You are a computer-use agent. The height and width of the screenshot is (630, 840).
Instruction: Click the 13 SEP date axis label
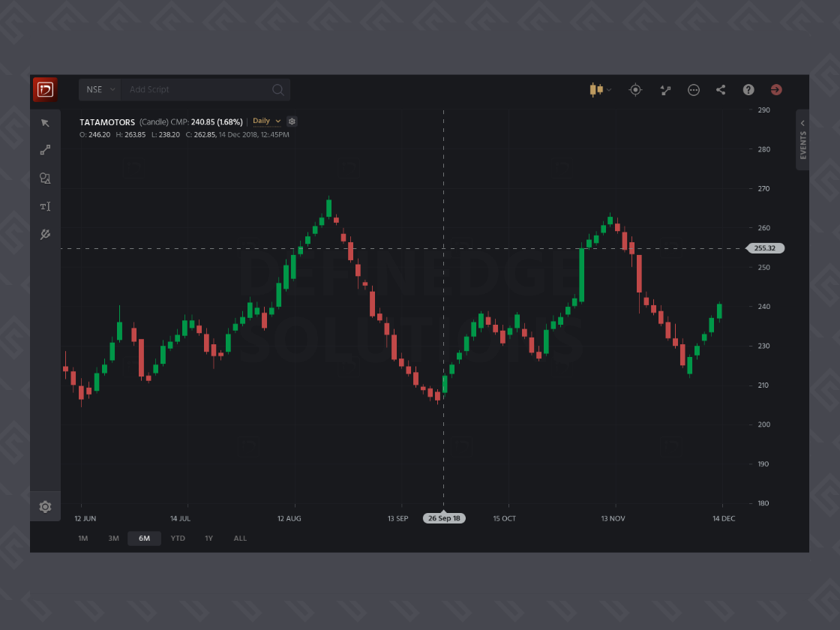point(398,518)
